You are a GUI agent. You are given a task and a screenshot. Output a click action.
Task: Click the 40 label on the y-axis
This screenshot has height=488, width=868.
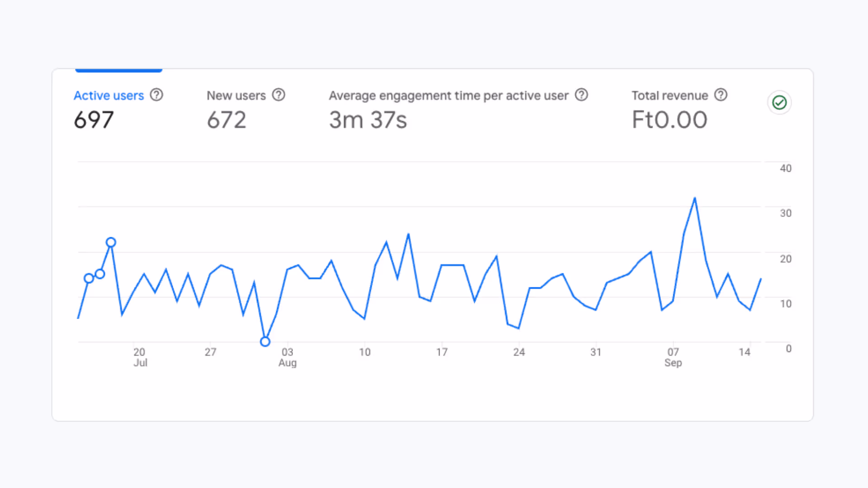787,168
